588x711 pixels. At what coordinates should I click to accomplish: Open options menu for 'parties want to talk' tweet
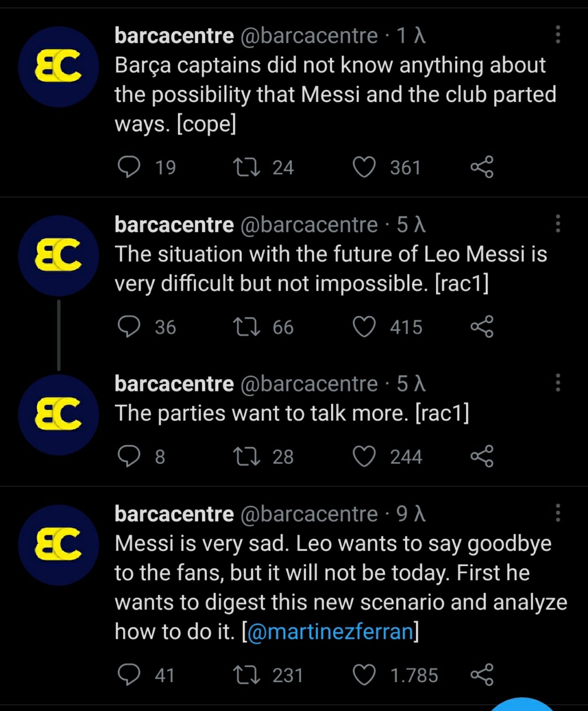[x=558, y=383]
